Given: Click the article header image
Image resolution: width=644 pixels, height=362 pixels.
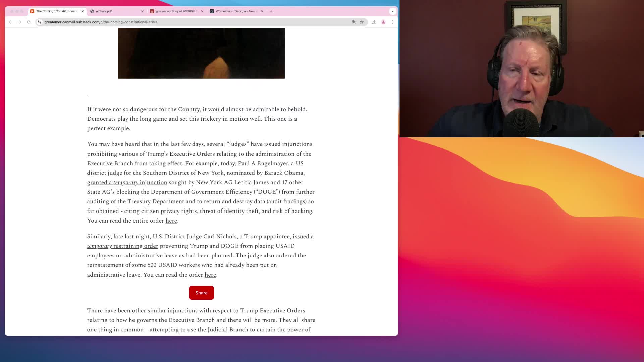Looking at the screenshot, I should (x=201, y=53).
